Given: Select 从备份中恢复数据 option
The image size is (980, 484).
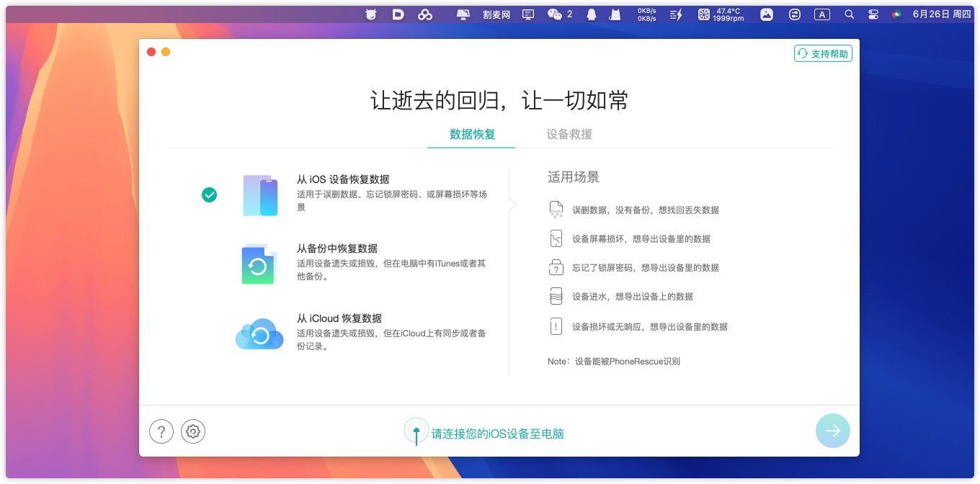Looking at the screenshot, I should (x=337, y=248).
